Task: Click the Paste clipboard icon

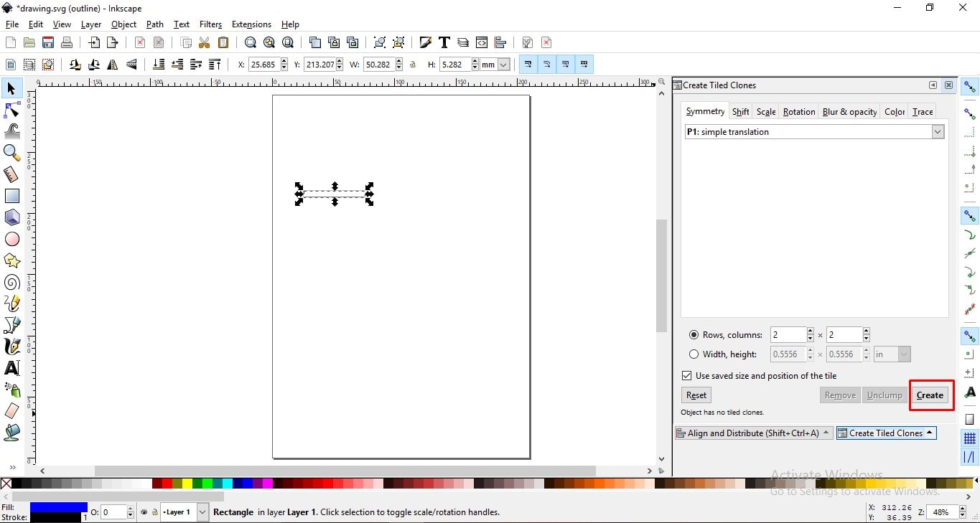Action: click(223, 42)
